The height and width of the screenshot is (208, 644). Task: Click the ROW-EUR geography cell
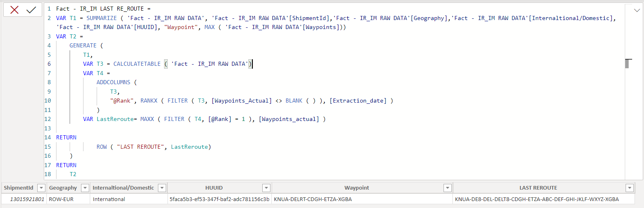68,199
